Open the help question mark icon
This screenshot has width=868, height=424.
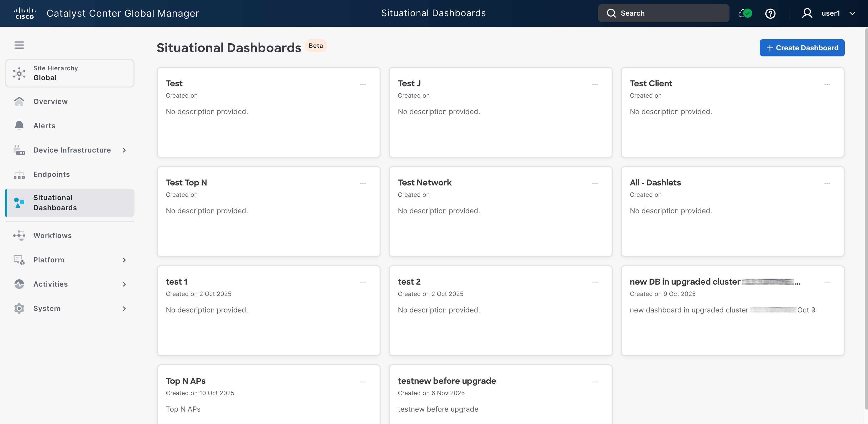tap(770, 13)
